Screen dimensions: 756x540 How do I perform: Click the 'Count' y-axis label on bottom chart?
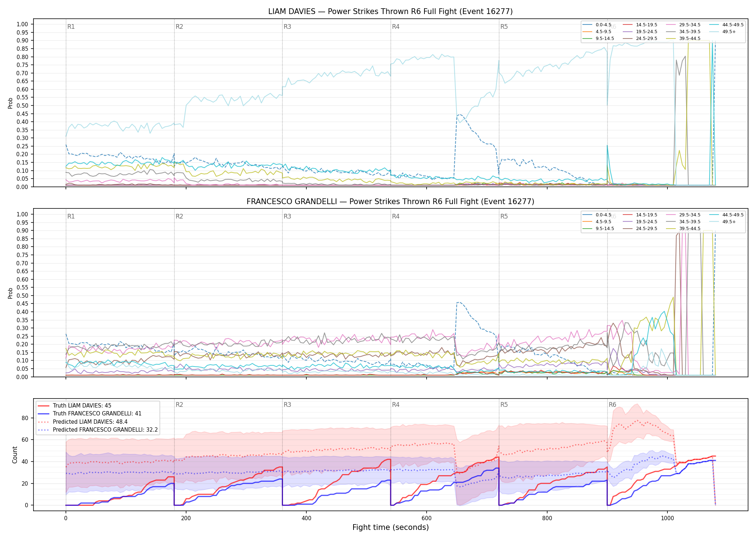coord(15,455)
